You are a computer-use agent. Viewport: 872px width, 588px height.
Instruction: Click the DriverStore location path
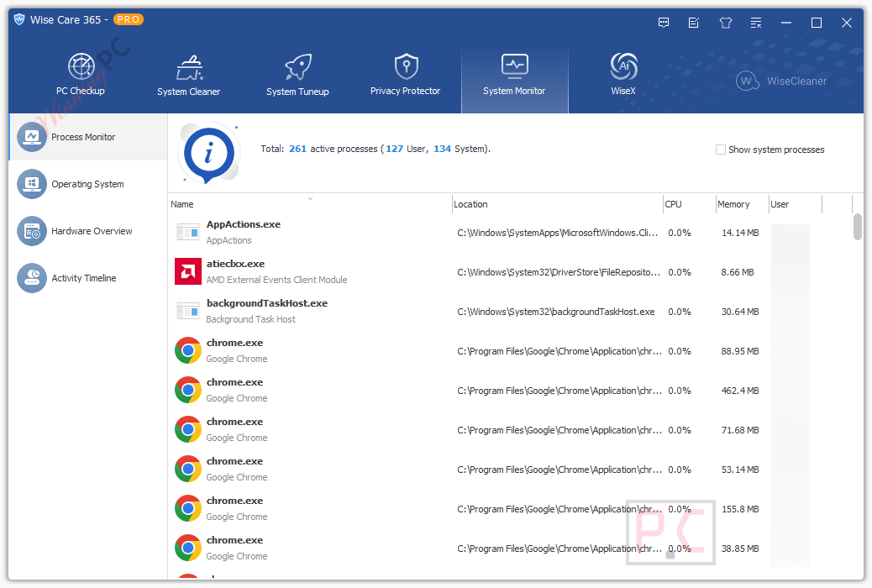(x=559, y=273)
